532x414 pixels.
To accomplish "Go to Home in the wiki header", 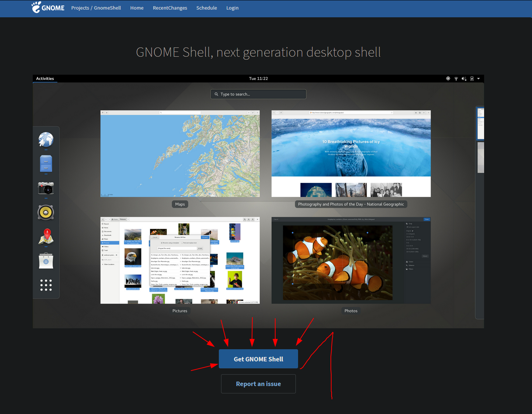I will pyautogui.click(x=137, y=8).
